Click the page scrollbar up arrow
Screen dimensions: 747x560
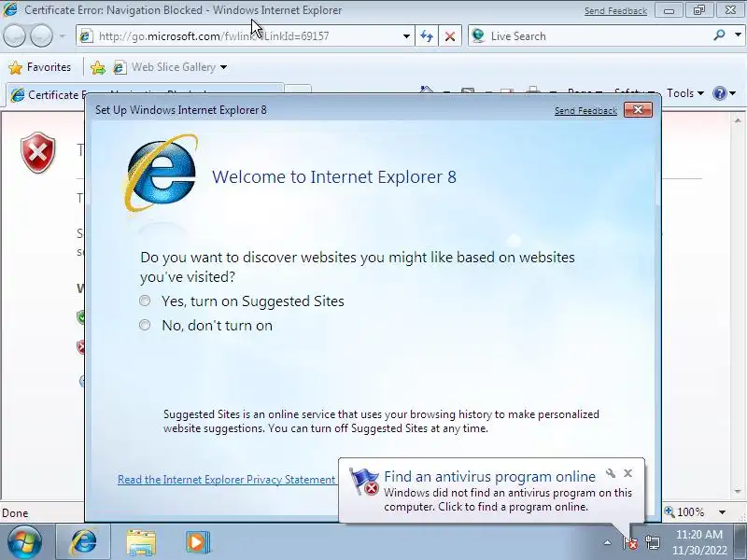tap(738, 121)
